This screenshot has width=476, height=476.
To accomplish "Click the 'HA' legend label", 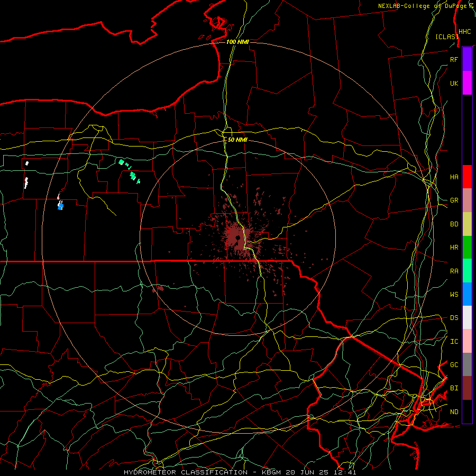I will [x=454, y=177].
